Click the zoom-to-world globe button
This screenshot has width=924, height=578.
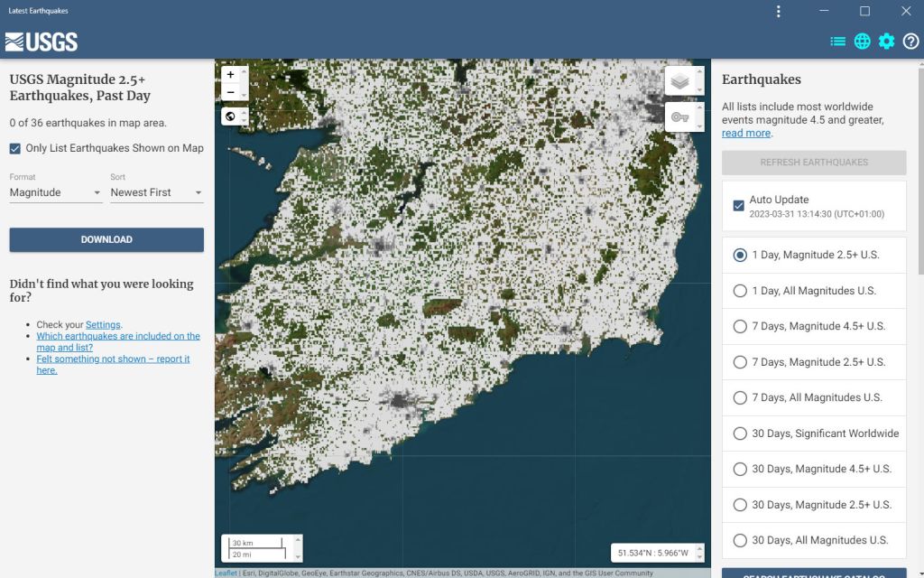(x=231, y=117)
